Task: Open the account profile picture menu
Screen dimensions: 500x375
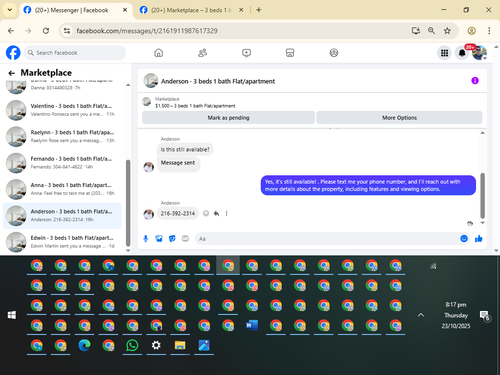Action: (x=479, y=53)
